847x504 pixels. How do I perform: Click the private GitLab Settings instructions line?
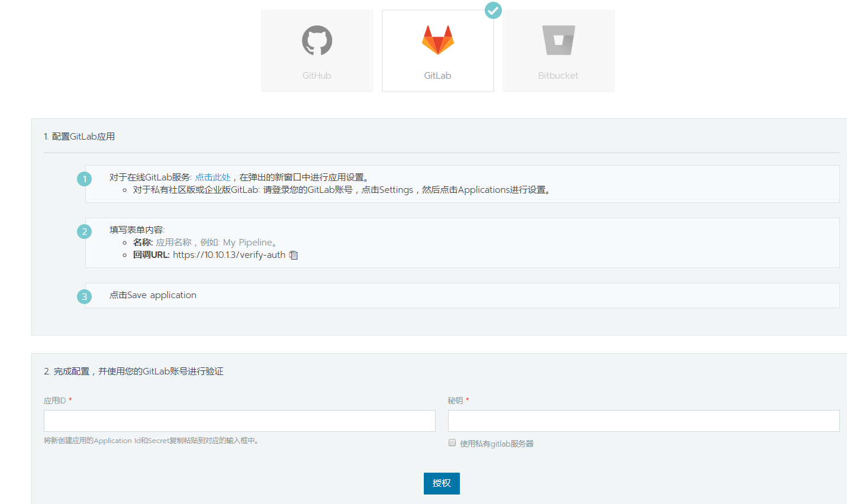343,190
